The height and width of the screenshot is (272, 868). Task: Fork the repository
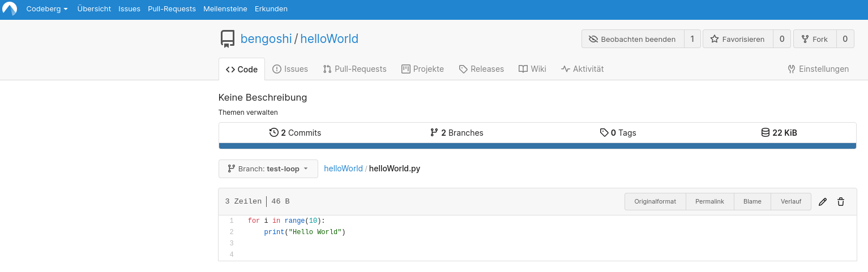pos(814,39)
